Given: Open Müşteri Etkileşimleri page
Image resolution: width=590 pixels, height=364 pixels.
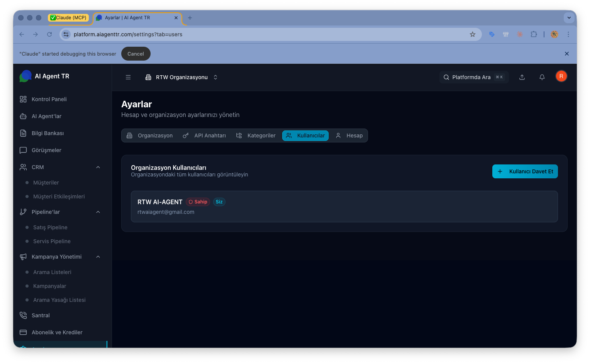Looking at the screenshot, I should point(59,196).
